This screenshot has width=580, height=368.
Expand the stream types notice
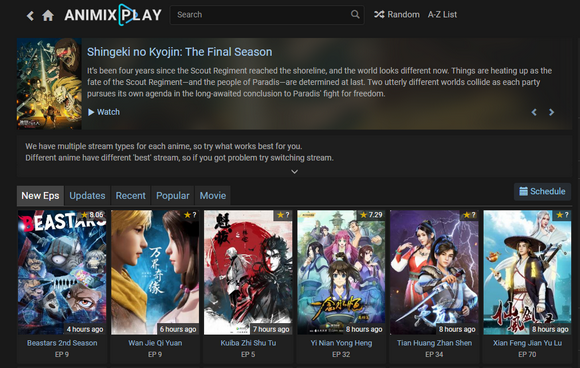point(294,172)
